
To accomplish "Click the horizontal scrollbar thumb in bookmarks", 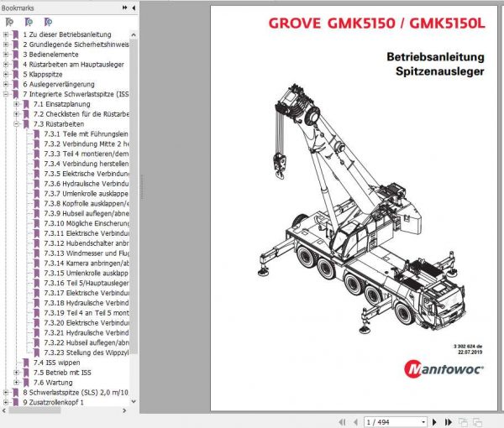I will tap(34, 410).
